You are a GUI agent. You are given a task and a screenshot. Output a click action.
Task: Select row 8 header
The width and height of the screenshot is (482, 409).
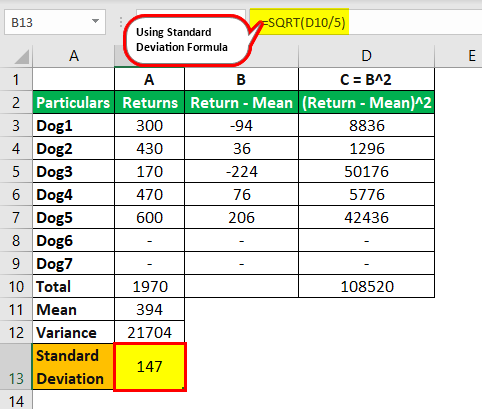[16, 240]
